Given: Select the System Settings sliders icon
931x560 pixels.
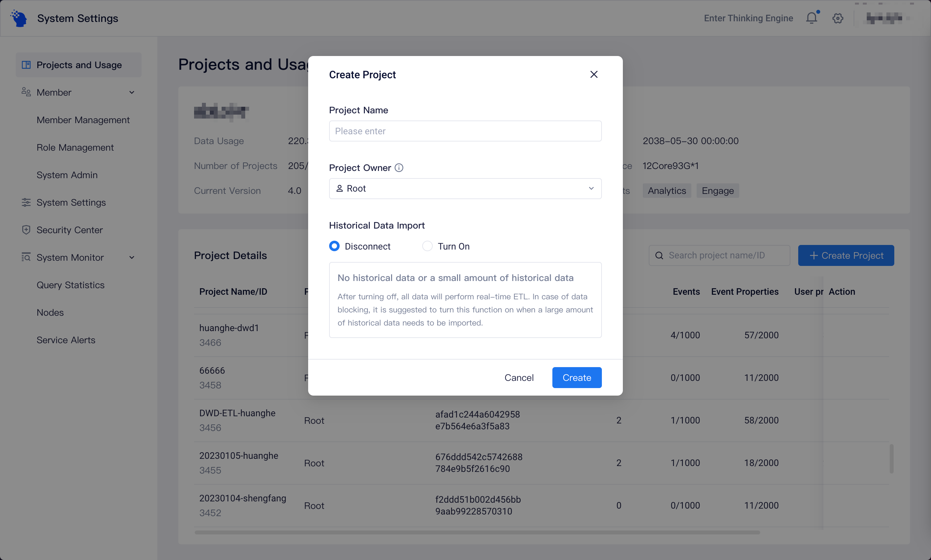Looking at the screenshot, I should tap(25, 202).
